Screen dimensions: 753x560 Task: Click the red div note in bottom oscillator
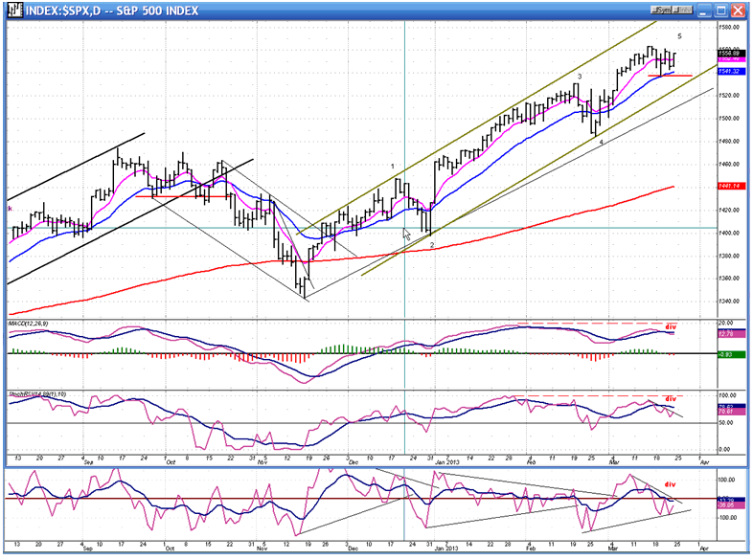(x=670, y=484)
